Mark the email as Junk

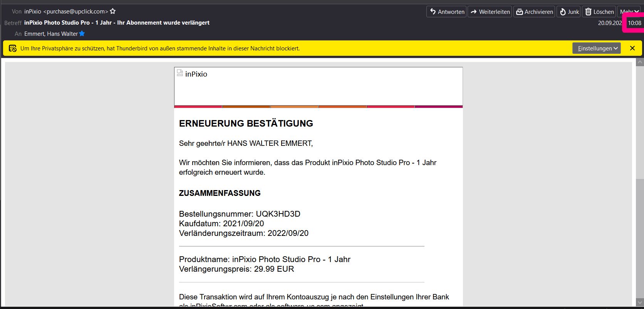point(569,12)
